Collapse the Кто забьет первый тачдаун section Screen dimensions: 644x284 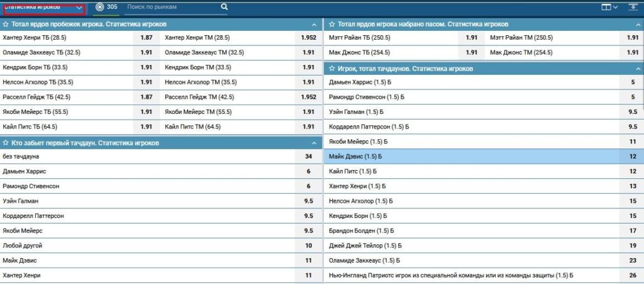tap(314, 143)
